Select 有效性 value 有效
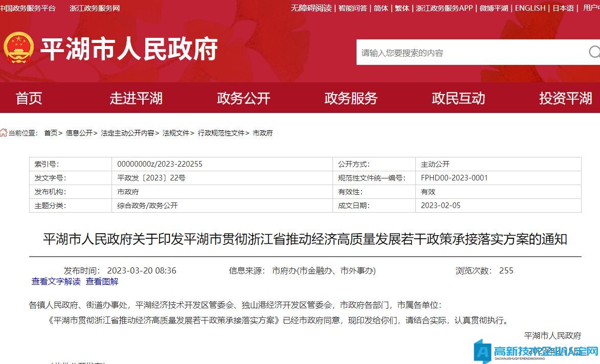 (428, 192)
